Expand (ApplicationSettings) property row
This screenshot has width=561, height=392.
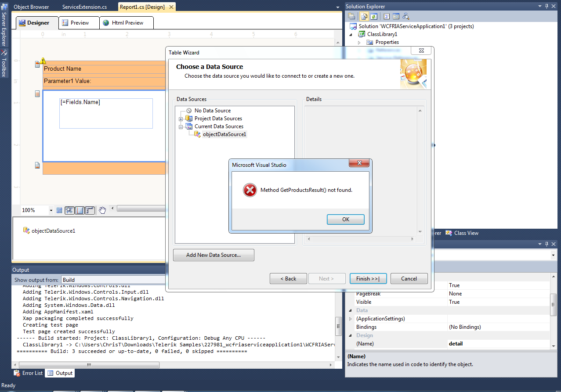(x=350, y=319)
